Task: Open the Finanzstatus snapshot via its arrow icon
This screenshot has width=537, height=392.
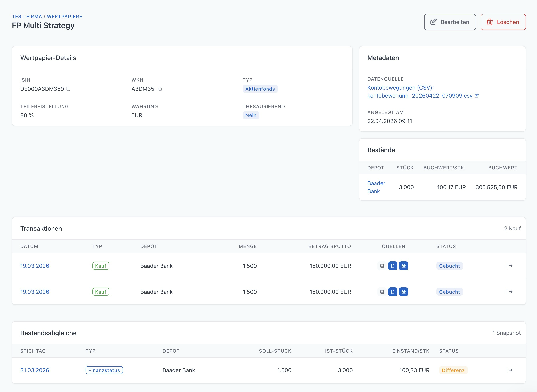Action: point(509,370)
